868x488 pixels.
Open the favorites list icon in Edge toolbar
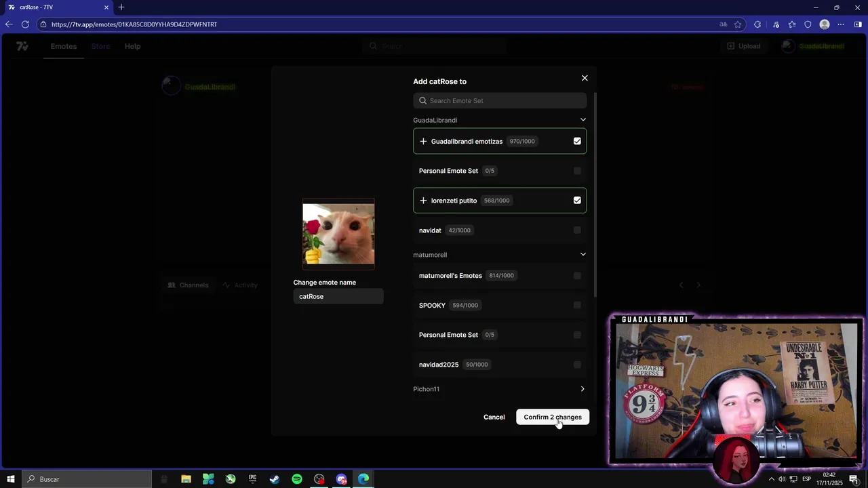792,24
